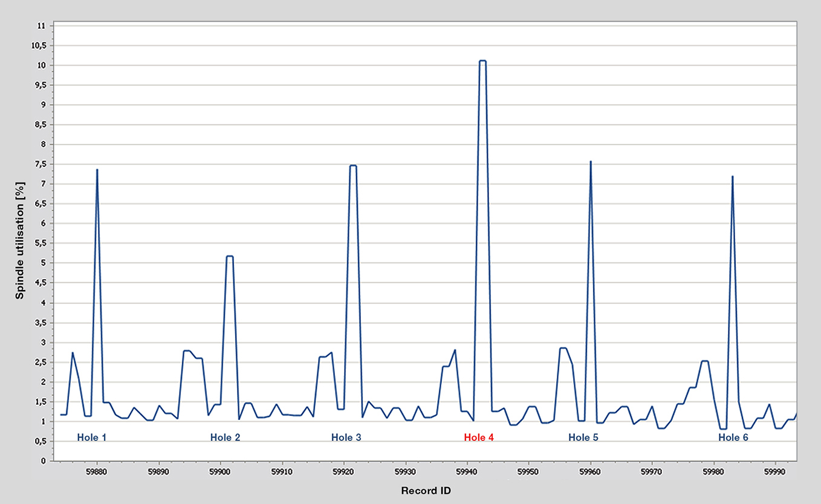
Task: Click the "Hole 3" label
Action: (x=346, y=437)
